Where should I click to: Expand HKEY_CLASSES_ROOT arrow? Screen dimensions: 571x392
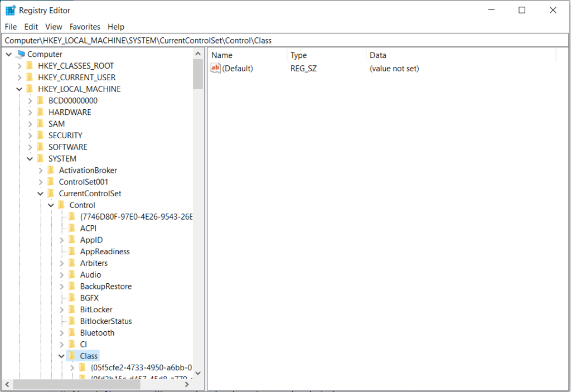coord(20,66)
